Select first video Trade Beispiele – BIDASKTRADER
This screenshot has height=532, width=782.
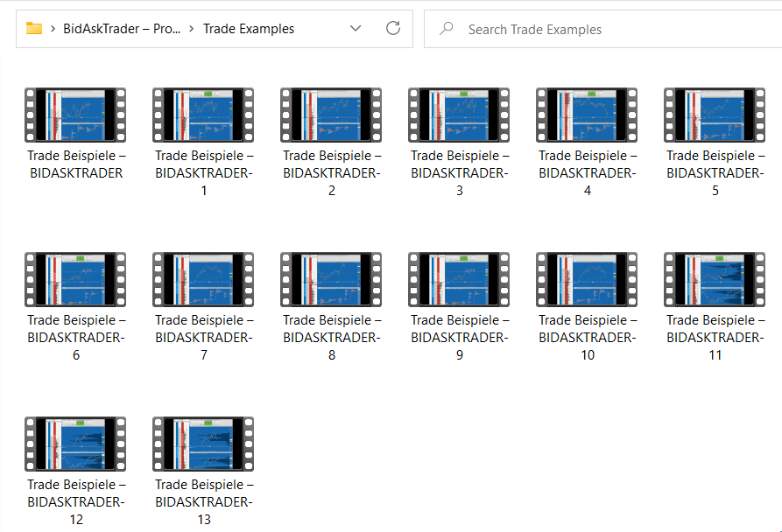click(75, 115)
